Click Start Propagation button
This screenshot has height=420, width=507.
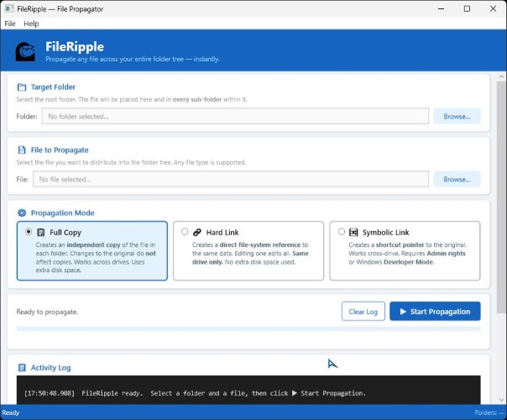[x=435, y=312]
